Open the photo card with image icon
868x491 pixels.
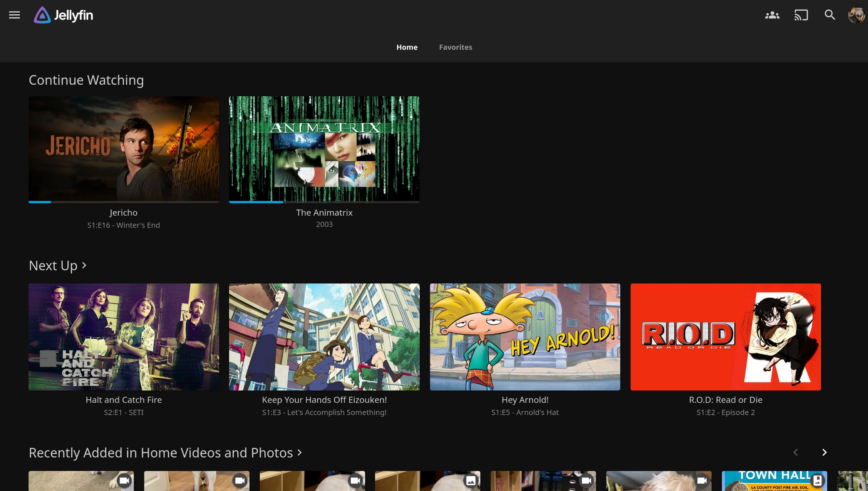coord(428,481)
